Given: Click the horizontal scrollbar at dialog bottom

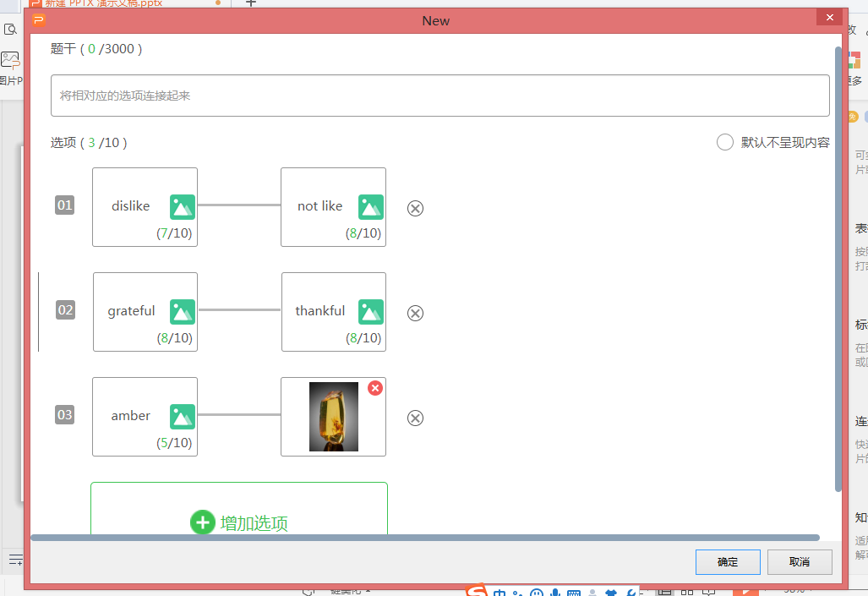Looking at the screenshot, I should (423, 537).
